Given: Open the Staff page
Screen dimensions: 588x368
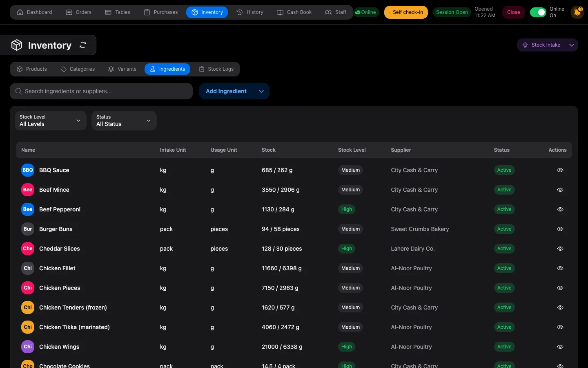Looking at the screenshot, I should pos(336,12).
